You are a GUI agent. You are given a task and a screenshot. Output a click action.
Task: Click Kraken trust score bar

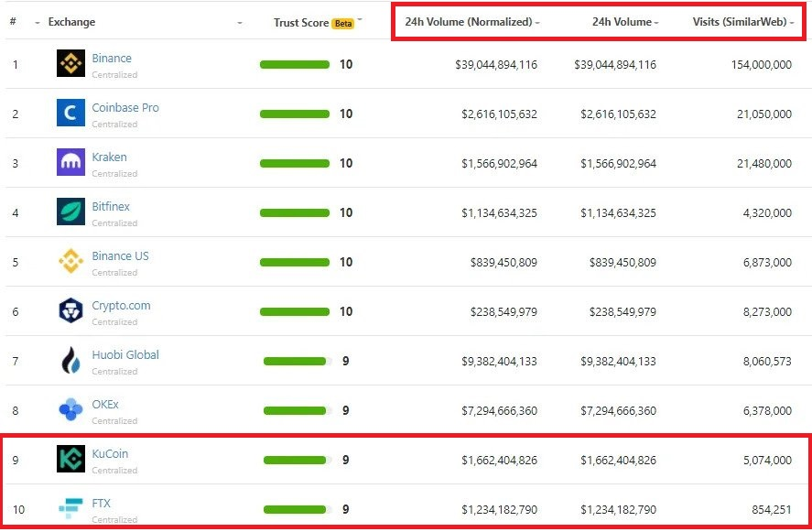(295, 163)
